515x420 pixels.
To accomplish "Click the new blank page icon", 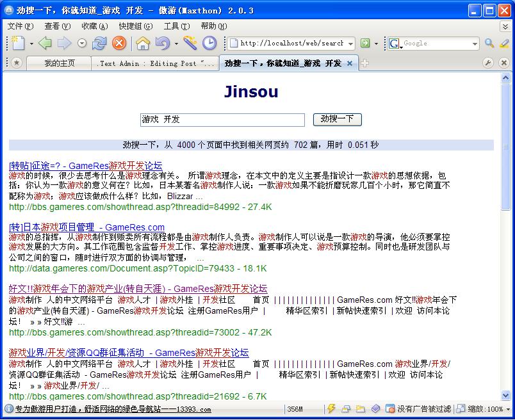I will (18, 43).
